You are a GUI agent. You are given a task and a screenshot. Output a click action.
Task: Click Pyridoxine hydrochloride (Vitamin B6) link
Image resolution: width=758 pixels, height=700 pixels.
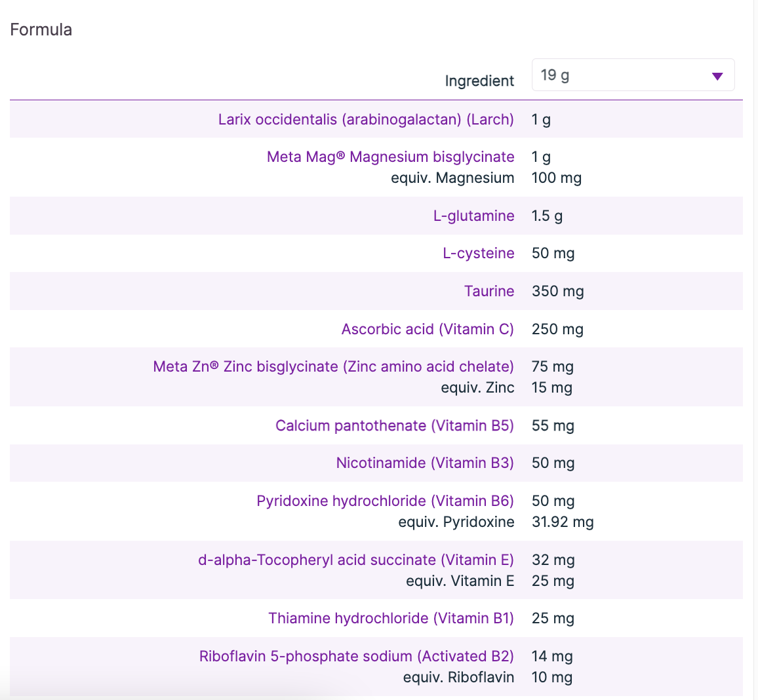click(385, 501)
